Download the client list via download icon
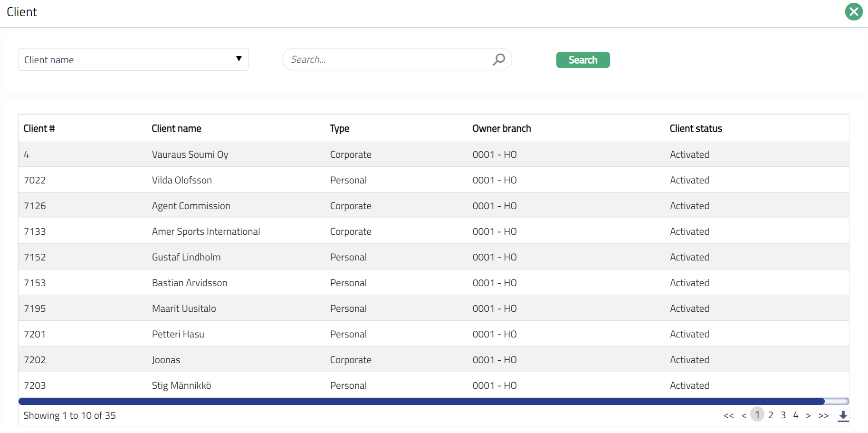 pos(843,415)
